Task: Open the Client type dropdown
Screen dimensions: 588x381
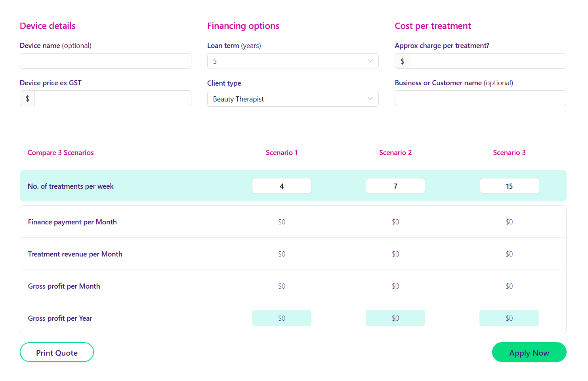Action: click(x=293, y=98)
